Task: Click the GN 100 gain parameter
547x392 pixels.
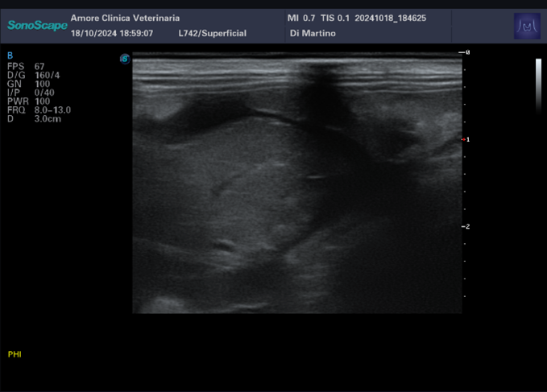Action: (31, 83)
